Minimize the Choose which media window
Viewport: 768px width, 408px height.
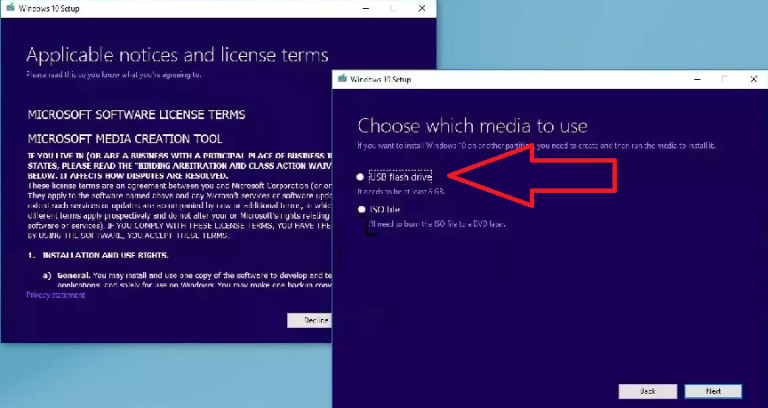697,79
